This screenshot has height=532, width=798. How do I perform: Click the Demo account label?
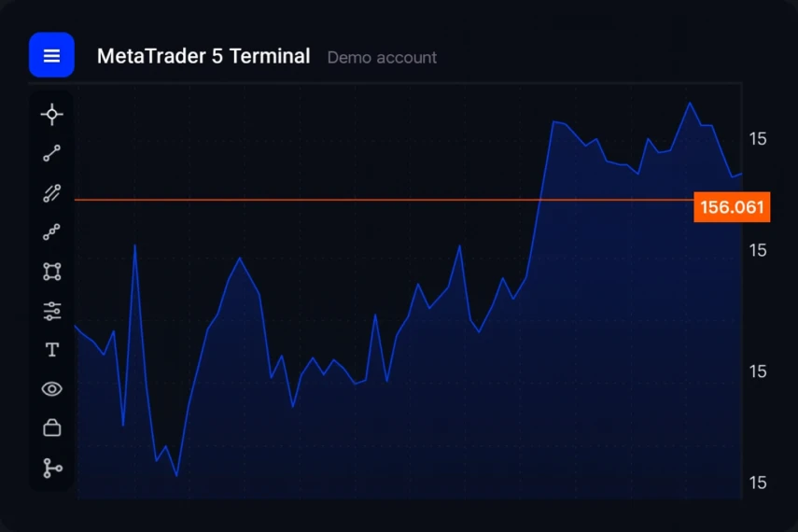point(383,58)
